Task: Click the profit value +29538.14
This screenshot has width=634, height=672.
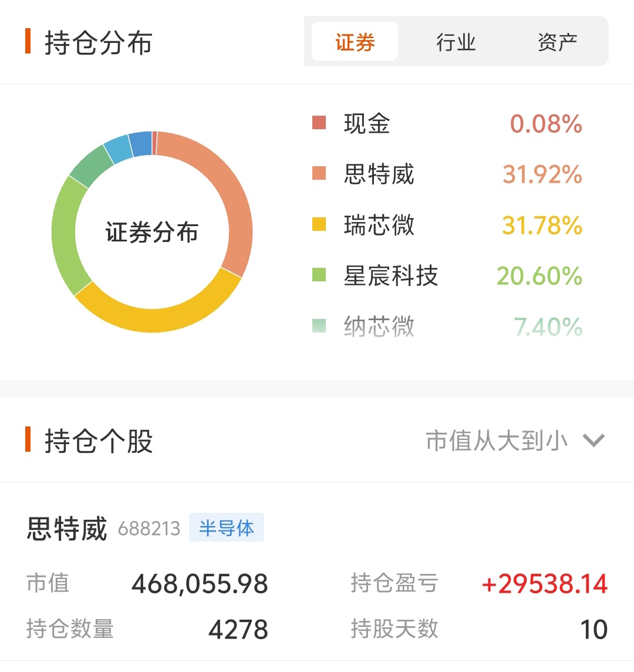Action: pos(544,584)
